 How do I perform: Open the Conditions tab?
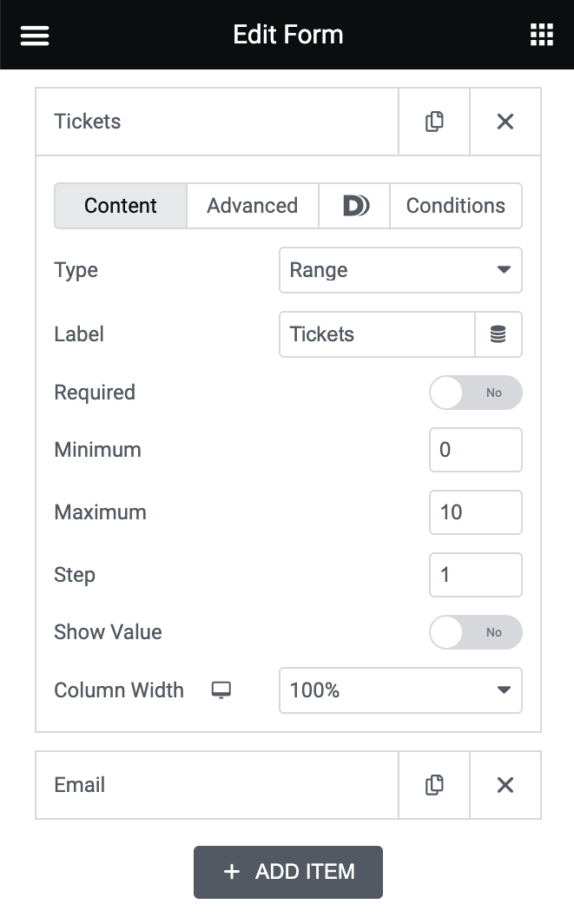coord(455,206)
